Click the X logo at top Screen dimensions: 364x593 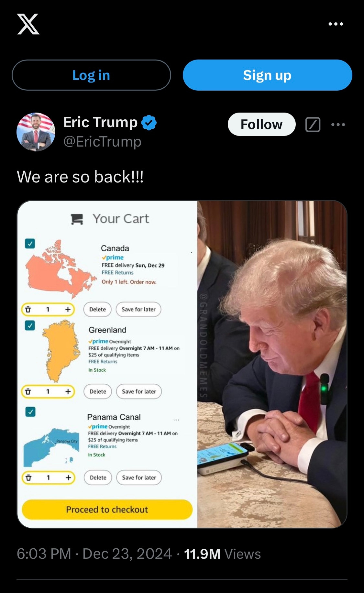point(28,24)
